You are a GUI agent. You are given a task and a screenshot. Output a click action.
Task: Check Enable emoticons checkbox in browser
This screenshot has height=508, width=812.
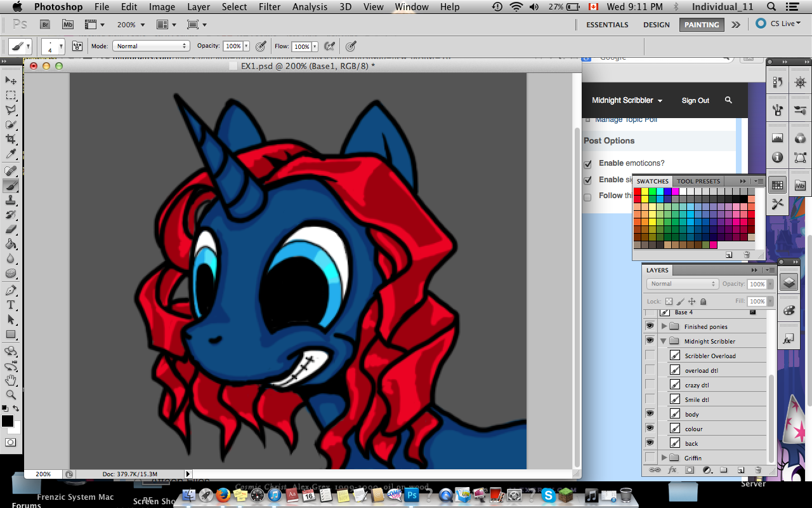(x=587, y=164)
